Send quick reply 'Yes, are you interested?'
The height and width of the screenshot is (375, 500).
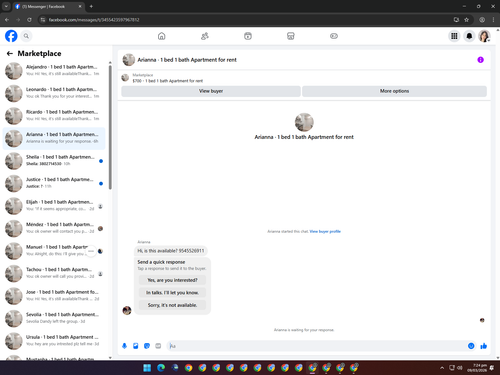172,280
